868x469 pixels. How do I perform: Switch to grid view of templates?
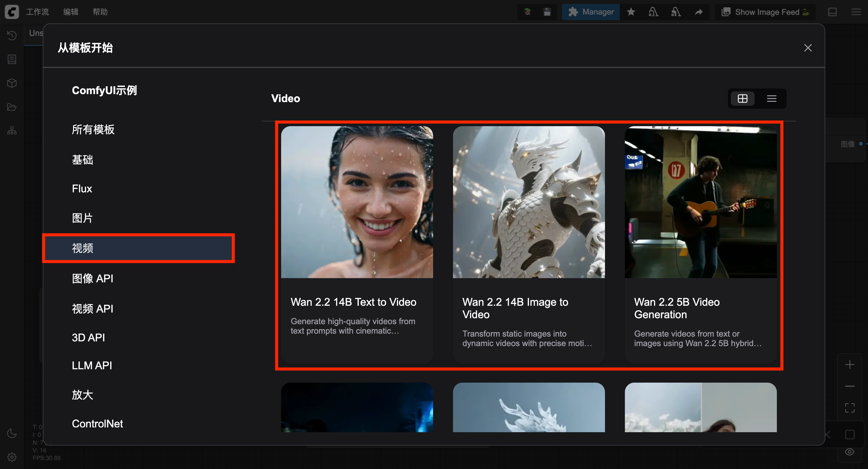(x=742, y=98)
